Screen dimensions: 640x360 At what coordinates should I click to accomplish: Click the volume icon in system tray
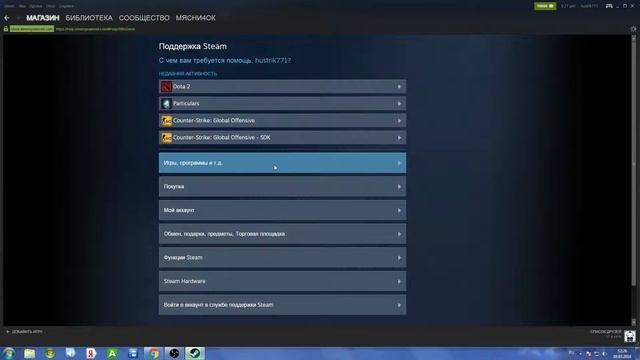coord(604,354)
